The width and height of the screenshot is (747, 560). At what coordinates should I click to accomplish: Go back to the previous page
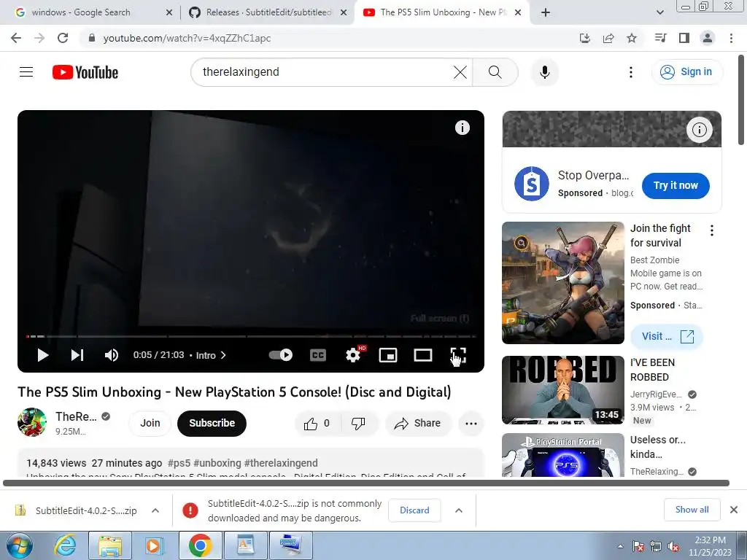pos(16,38)
